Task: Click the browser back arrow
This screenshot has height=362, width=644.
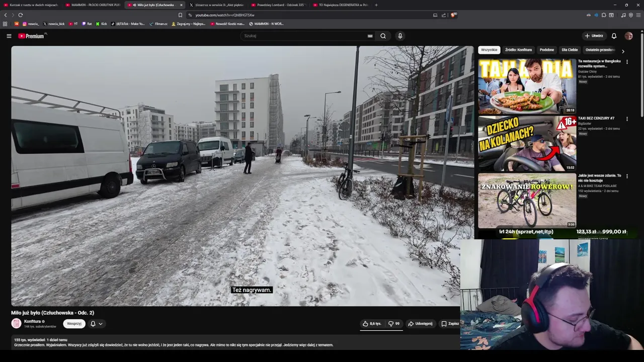Action: click(6, 15)
